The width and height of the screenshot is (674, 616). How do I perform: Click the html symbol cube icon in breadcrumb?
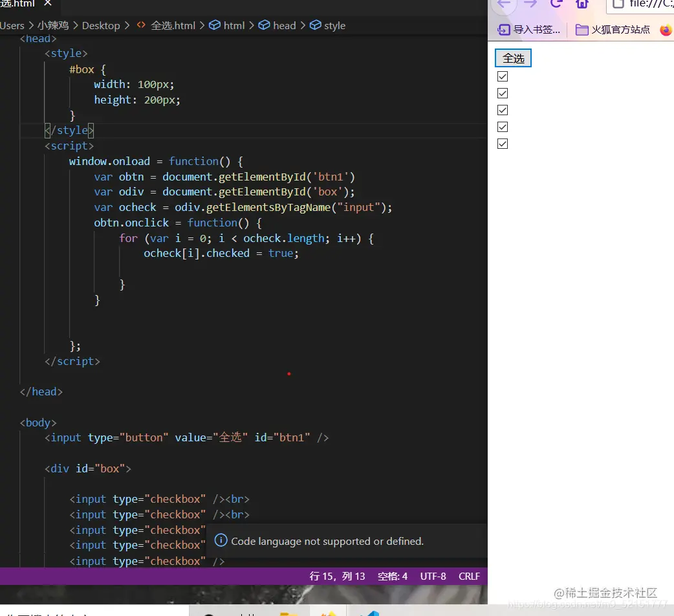pos(215,25)
